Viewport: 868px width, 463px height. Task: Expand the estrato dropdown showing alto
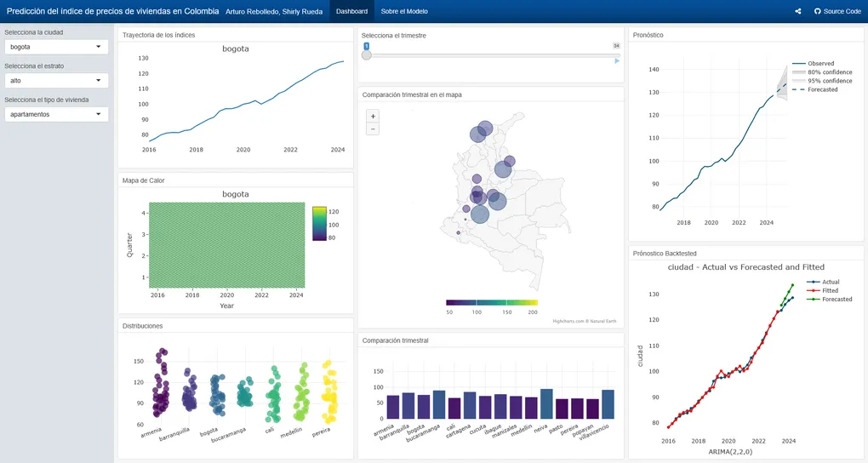click(x=56, y=80)
